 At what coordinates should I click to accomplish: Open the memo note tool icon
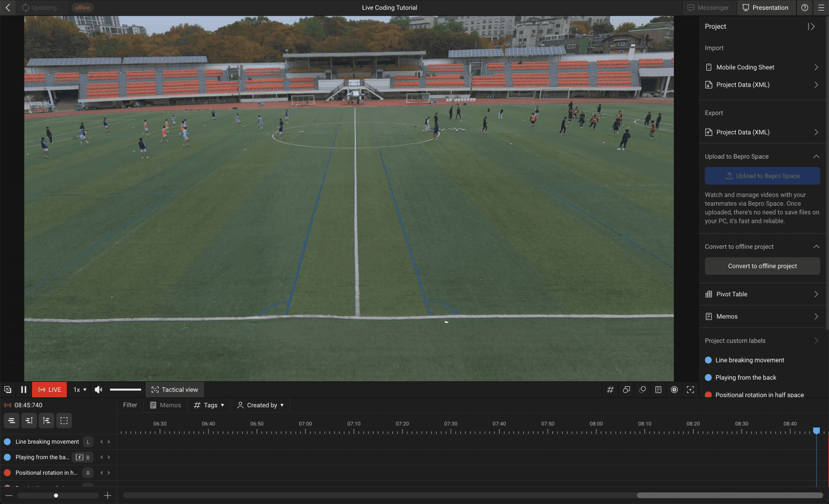click(658, 390)
